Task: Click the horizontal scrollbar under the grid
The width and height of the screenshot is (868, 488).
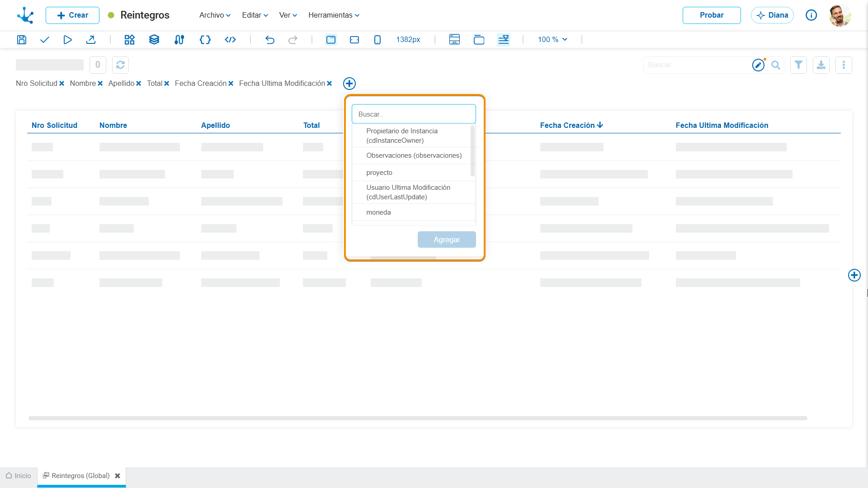Action: [x=418, y=418]
